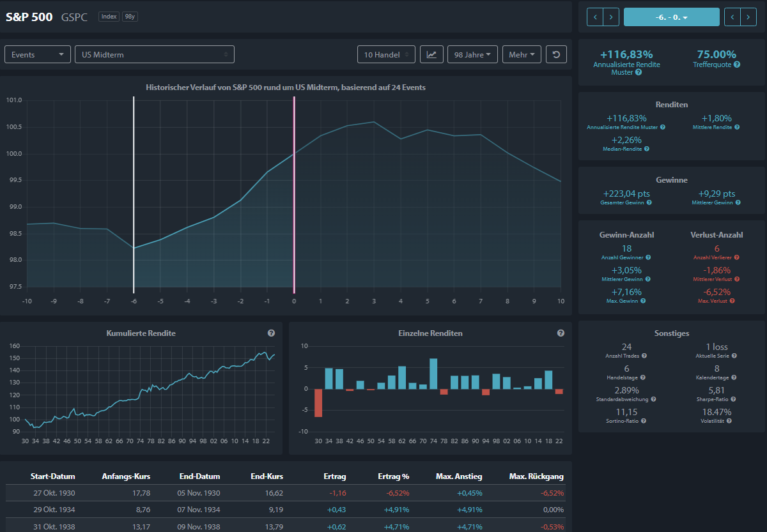
Task: Click the reset undo arrow button
Action: (556, 54)
